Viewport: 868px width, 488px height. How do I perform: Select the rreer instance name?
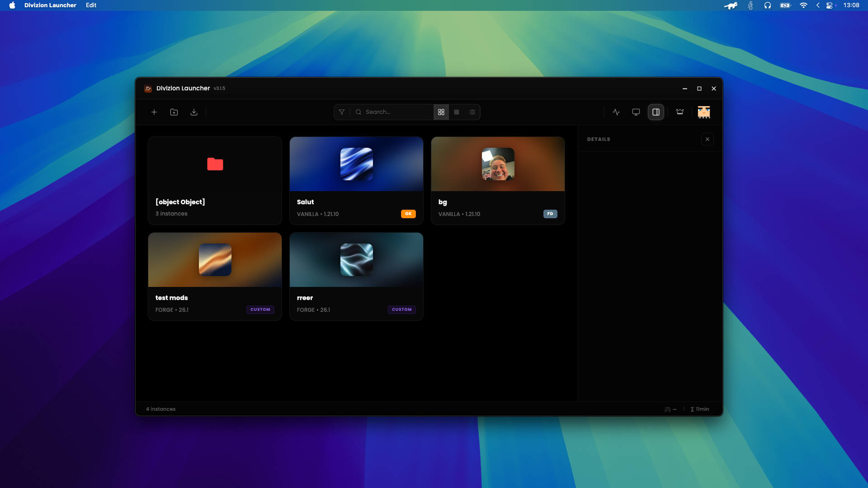click(x=305, y=298)
